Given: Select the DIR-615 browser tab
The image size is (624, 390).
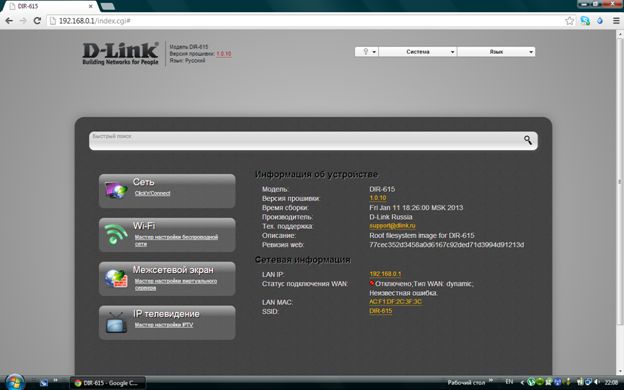Looking at the screenshot, I should point(52,6).
